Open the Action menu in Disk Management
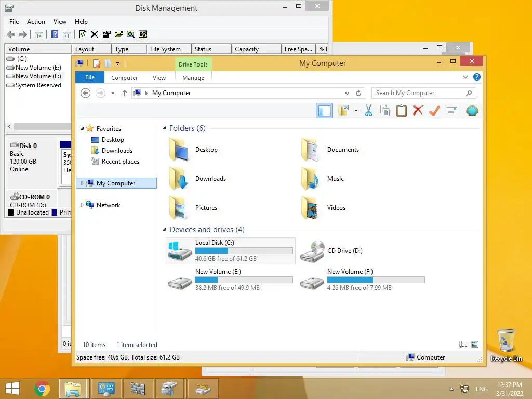532x399 pixels. (36, 22)
